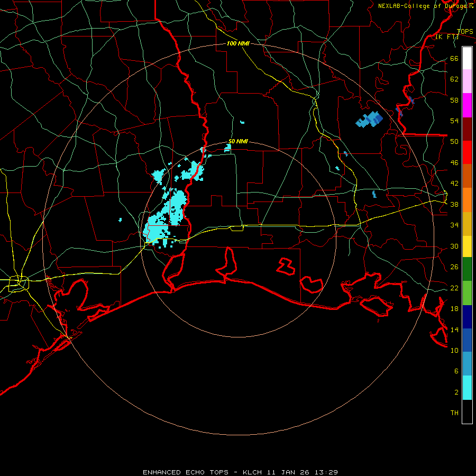
Task: Click the white 66 K FT color swatch
Action: pos(467,58)
